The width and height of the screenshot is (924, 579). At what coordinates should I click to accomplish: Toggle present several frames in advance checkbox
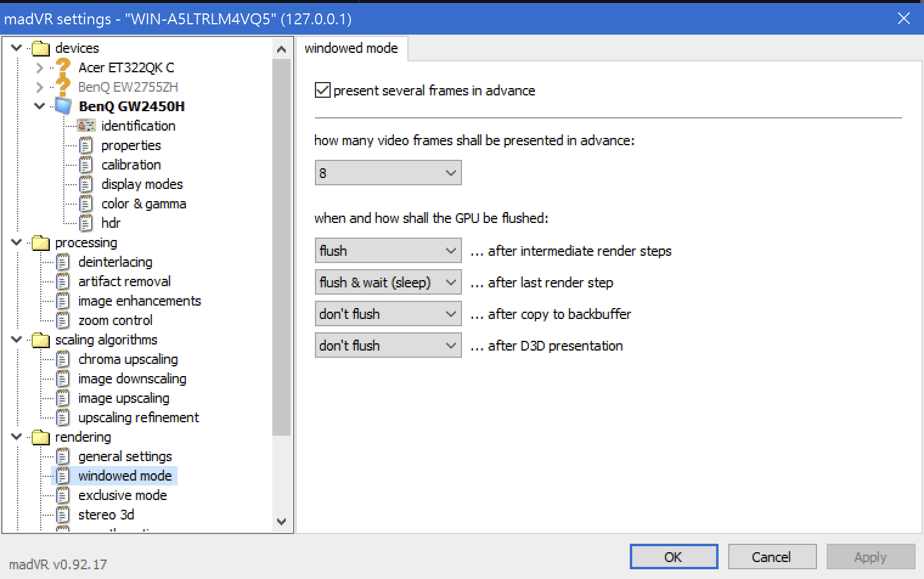coord(323,91)
